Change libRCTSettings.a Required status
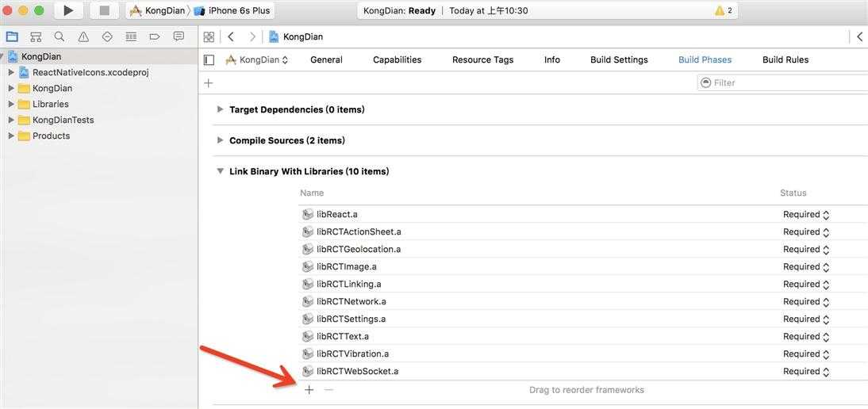Screen dimensions: 868x409 coord(806,319)
